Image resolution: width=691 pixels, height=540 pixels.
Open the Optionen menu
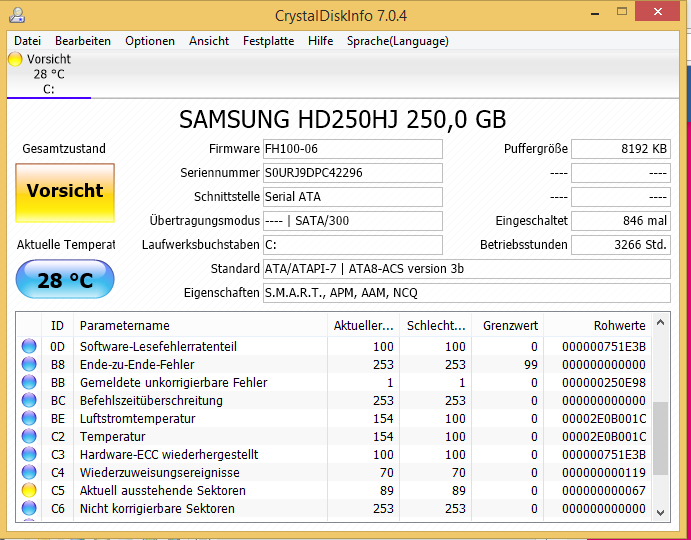(150, 41)
